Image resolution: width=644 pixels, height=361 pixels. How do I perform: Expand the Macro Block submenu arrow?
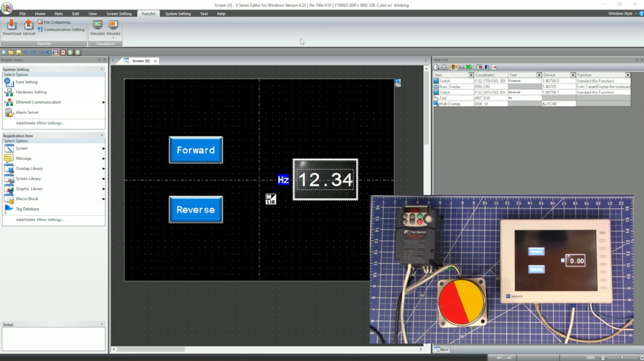click(104, 199)
